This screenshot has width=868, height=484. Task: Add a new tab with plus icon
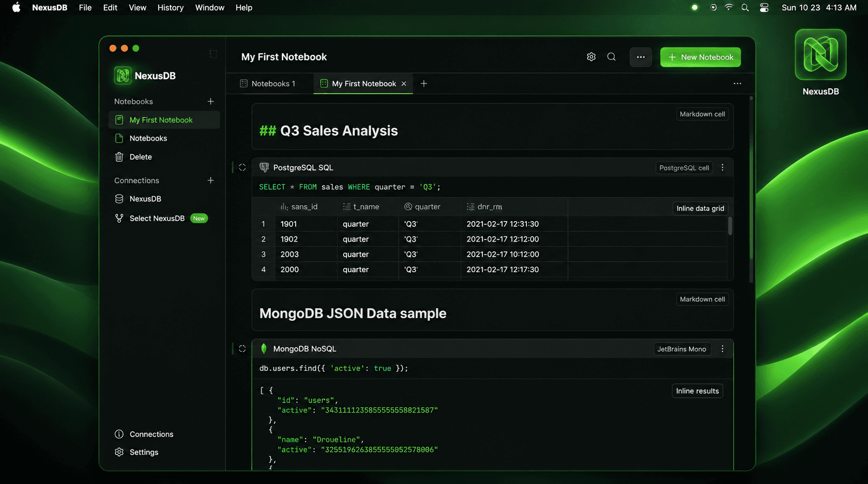[x=423, y=84]
